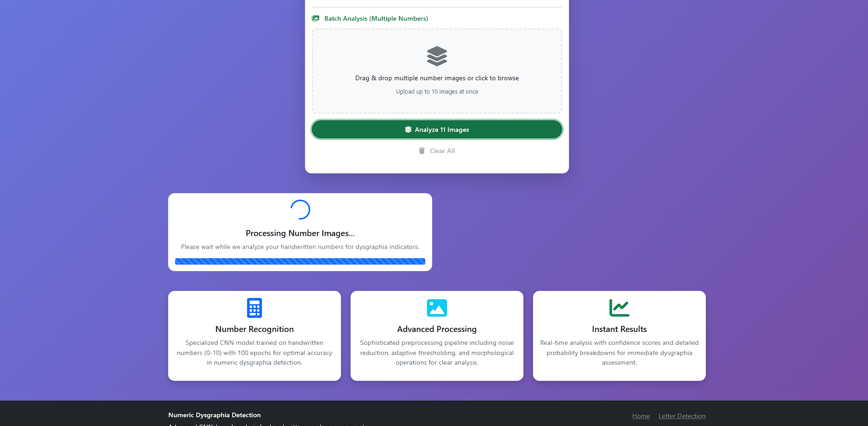Viewport: 868px width, 426px height.
Task: Click the Number Recognition card title
Action: [x=254, y=329]
